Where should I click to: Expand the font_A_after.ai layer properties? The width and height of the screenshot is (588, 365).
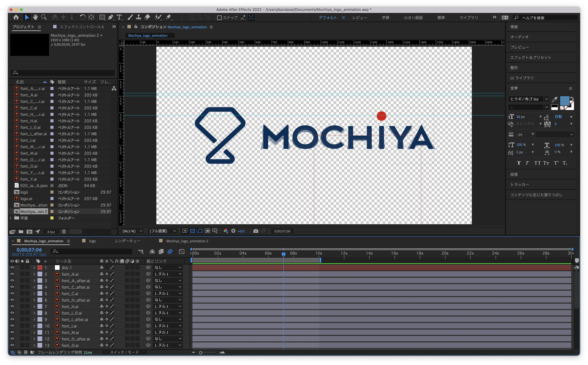click(x=34, y=280)
